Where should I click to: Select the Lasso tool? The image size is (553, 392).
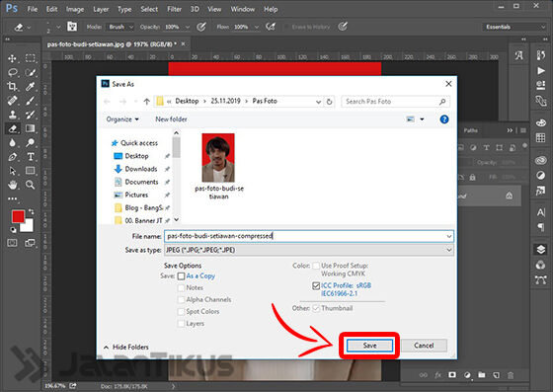coord(12,73)
